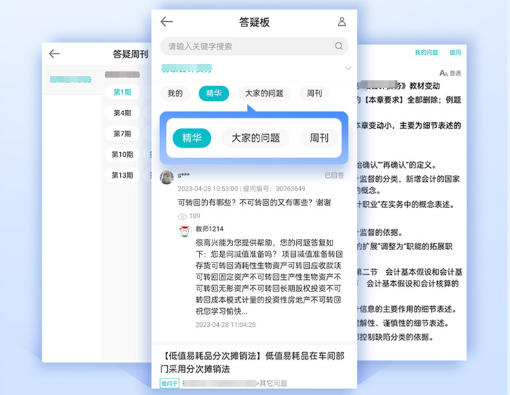
Task: Open the 低值易耗品分次摊销法 question
Action: pos(252,362)
